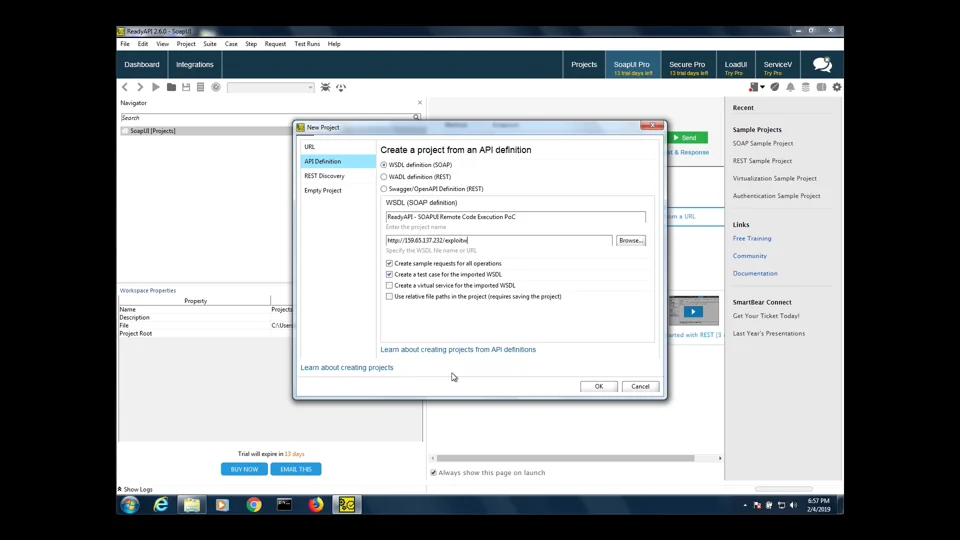Open the toolbar environment combo box
960x540 pixels.
pyautogui.click(x=271, y=88)
